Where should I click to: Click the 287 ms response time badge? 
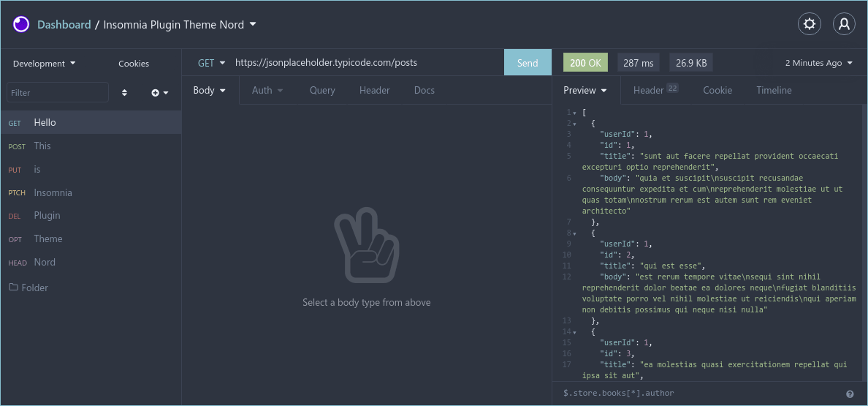click(x=639, y=63)
